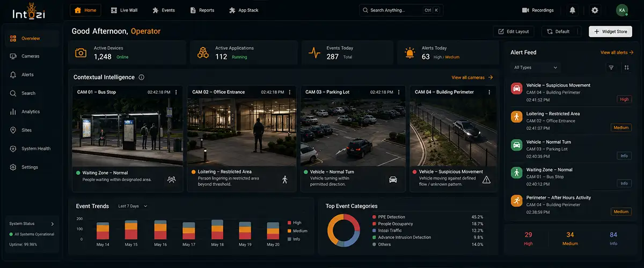
Task: Open the notifications bell in top bar
Action: 573,10
